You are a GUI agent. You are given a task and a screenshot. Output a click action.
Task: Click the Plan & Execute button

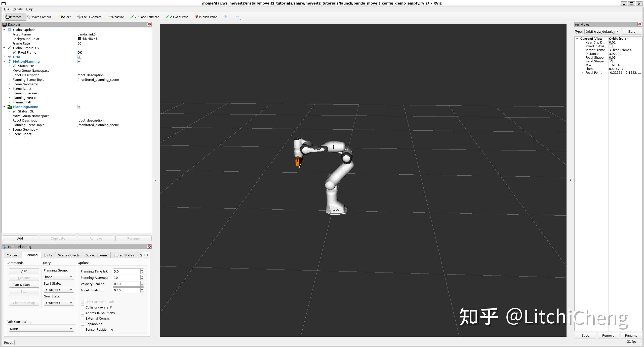pos(24,285)
